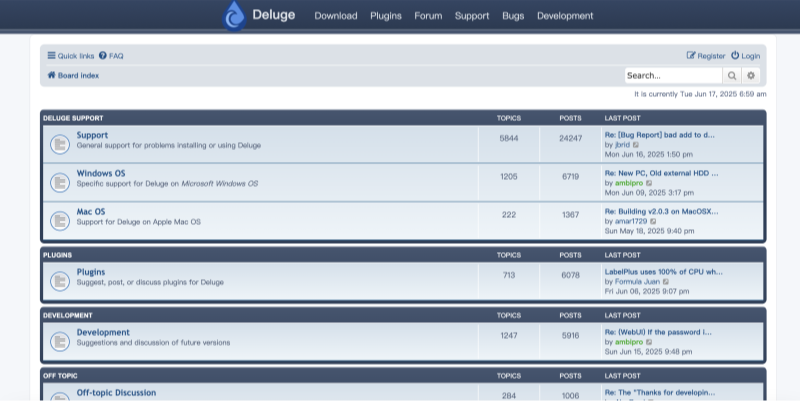Open post 'Re: (WebUI) If the password i...'
This screenshot has width=800, height=401.
pos(658,333)
